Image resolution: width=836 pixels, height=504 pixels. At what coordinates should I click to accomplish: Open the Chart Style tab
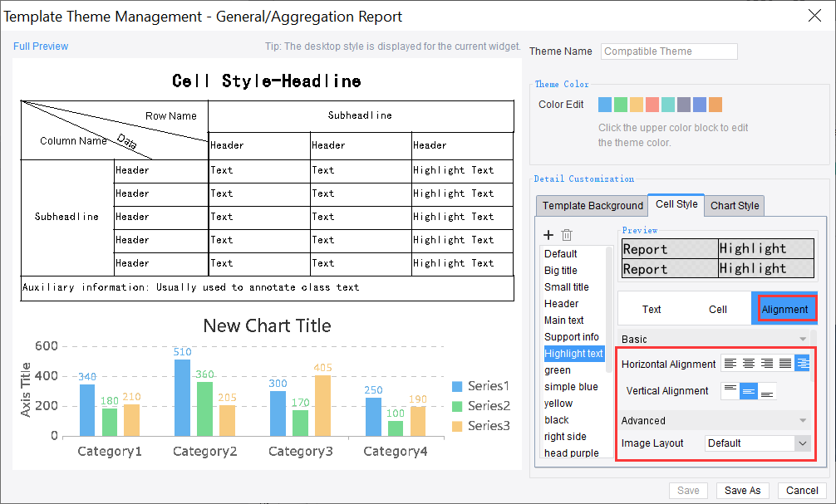[x=734, y=206]
